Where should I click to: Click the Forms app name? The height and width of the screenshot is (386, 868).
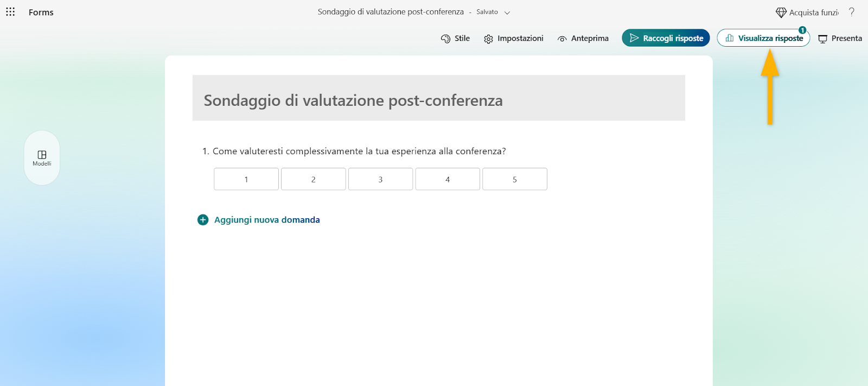tap(41, 12)
